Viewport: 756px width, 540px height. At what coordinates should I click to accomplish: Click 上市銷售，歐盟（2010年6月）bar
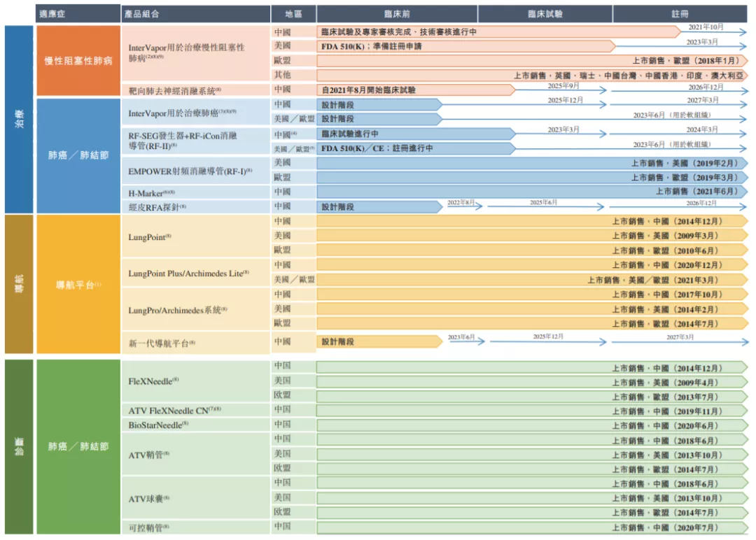(532, 250)
